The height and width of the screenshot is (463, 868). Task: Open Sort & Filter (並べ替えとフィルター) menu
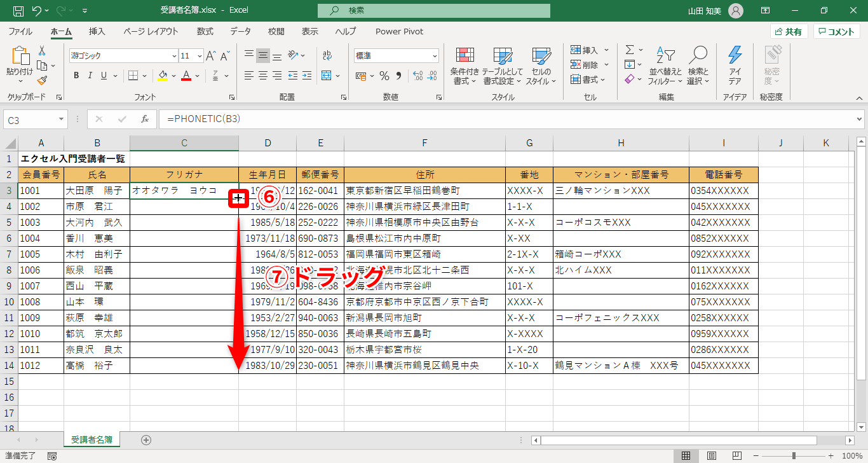pyautogui.click(x=665, y=66)
